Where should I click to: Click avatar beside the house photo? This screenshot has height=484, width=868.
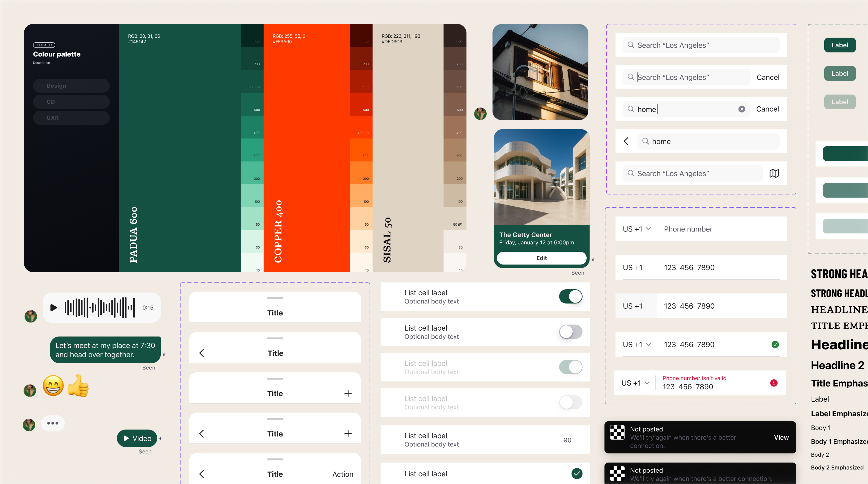480,114
